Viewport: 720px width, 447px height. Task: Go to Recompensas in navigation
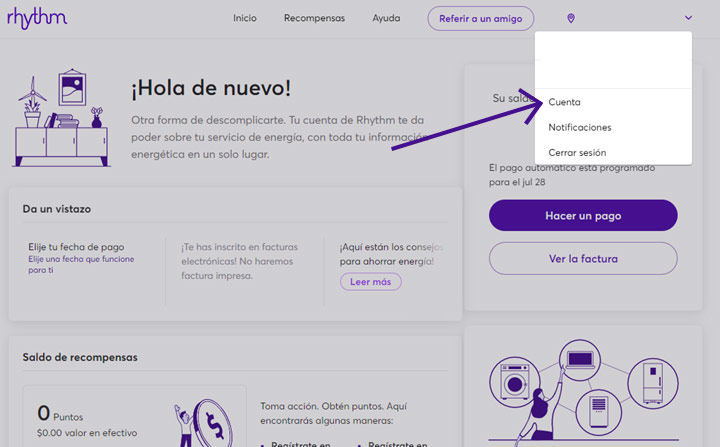pos(314,18)
